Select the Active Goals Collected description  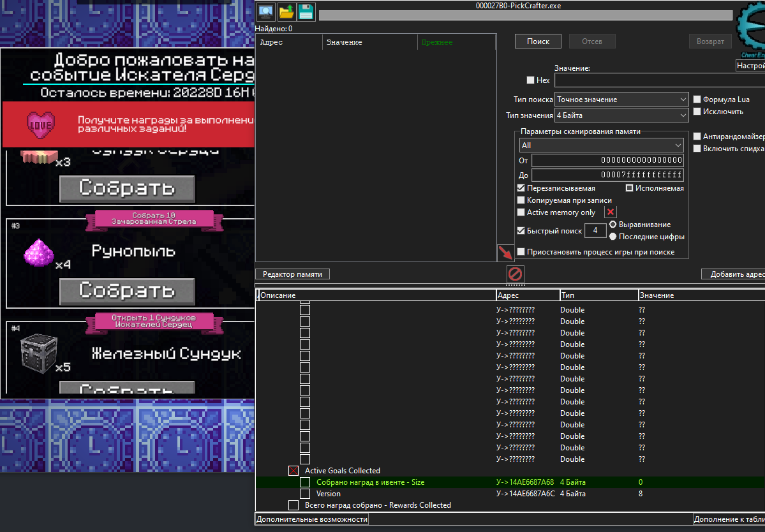click(343, 471)
